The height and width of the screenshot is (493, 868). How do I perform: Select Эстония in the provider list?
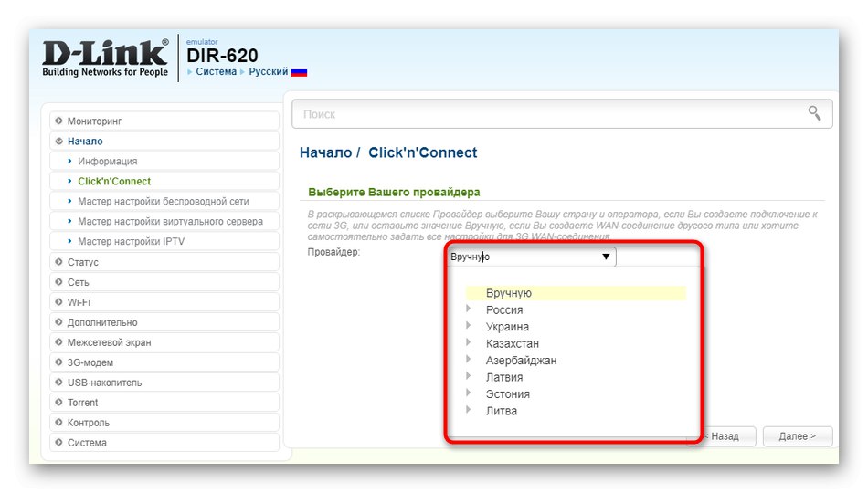[x=508, y=394]
